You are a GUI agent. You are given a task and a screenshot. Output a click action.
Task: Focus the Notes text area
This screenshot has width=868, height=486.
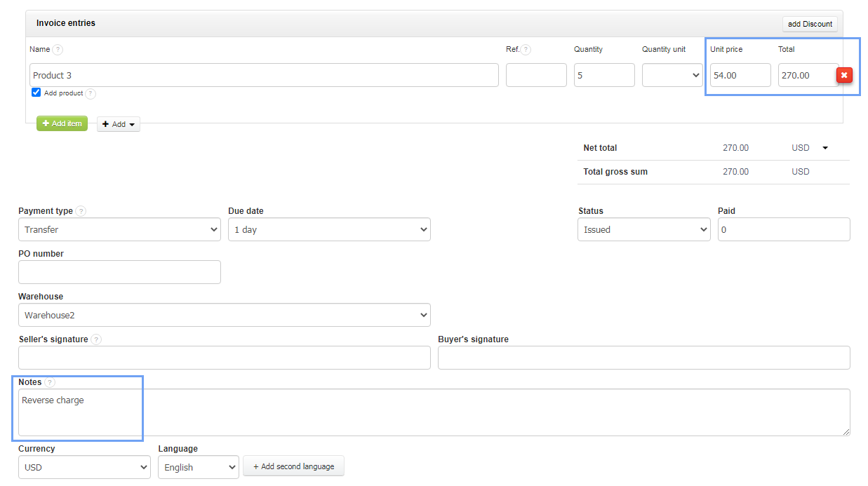coord(434,412)
